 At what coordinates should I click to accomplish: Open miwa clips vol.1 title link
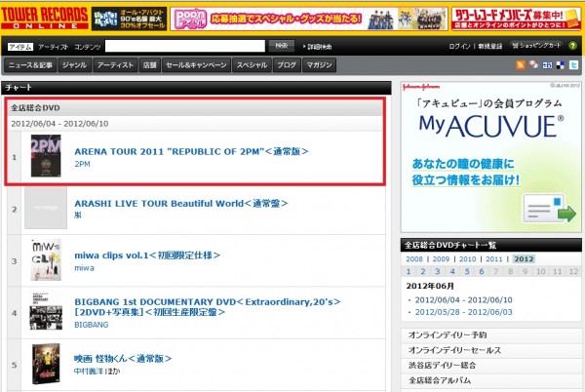click(147, 255)
